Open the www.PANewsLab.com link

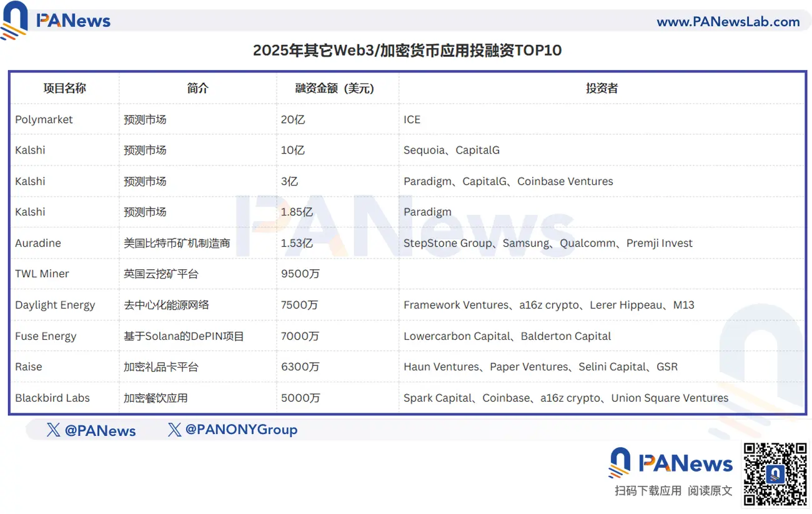coord(728,22)
